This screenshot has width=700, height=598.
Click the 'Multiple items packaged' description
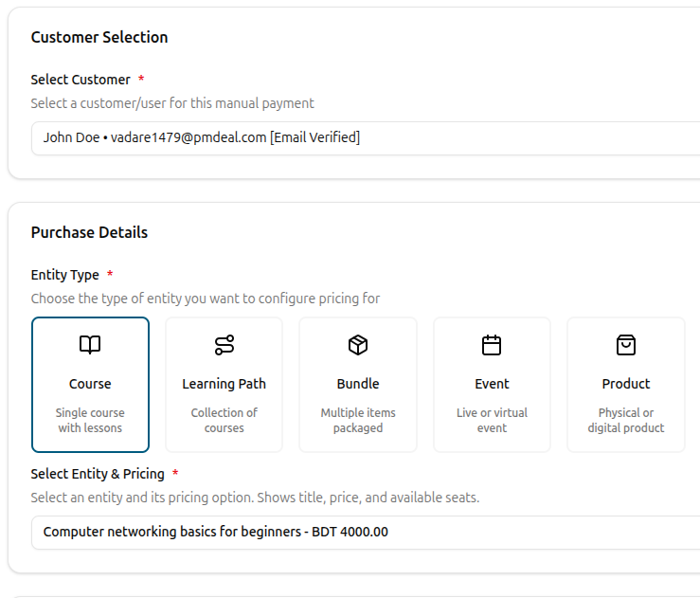coord(358,420)
